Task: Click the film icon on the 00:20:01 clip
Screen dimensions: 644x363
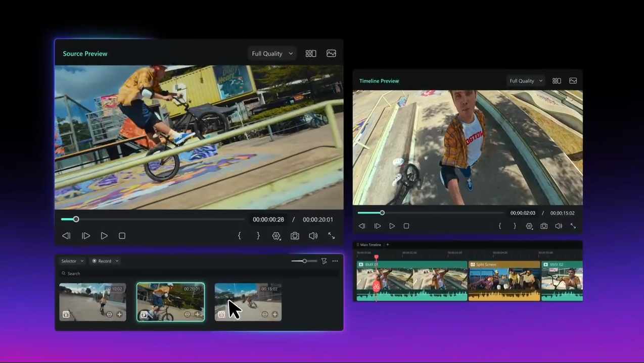Action: coord(144,315)
